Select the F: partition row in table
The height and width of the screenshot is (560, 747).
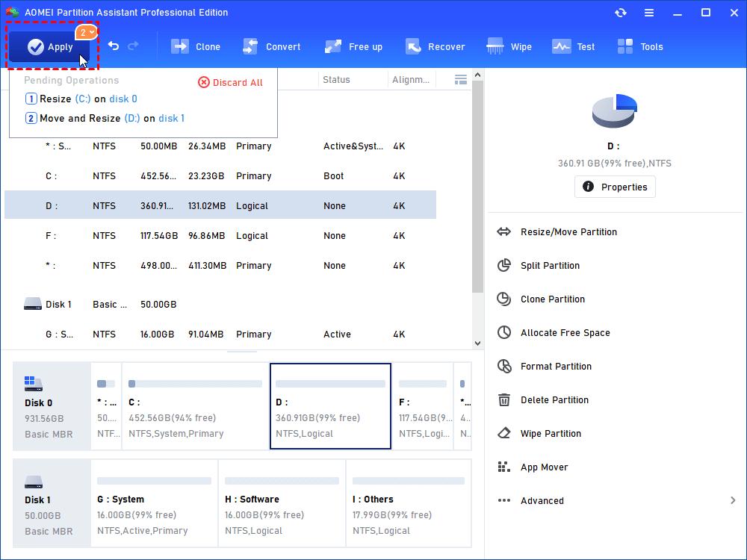pos(220,235)
